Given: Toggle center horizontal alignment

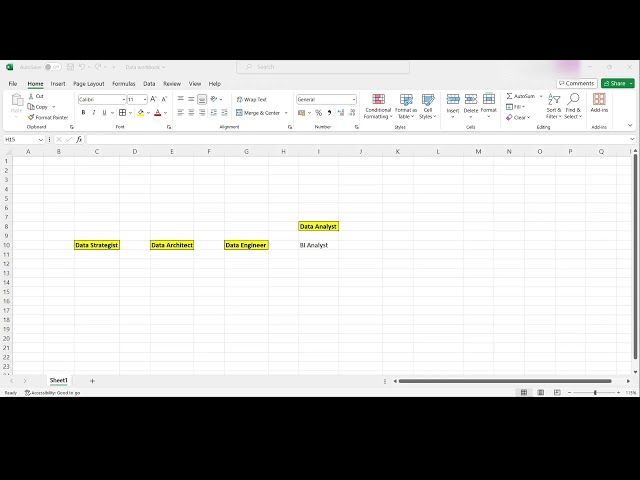Looking at the screenshot, I should point(191,113).
